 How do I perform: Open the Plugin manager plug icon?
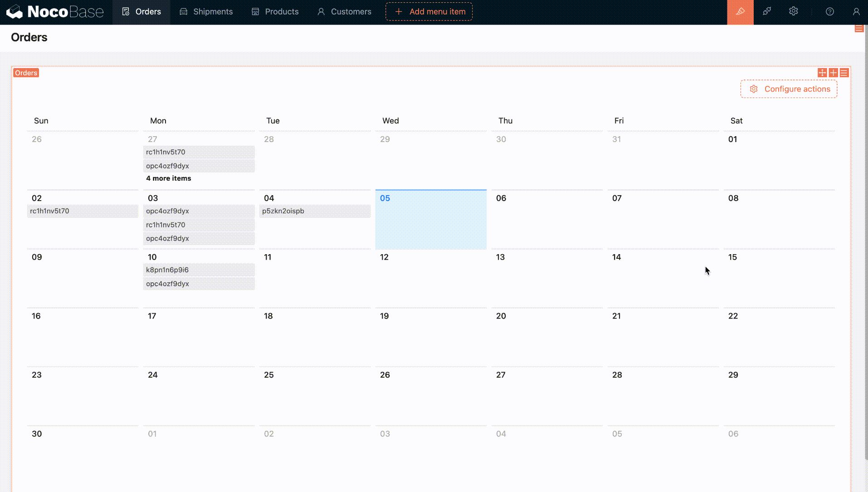point(767,12)
